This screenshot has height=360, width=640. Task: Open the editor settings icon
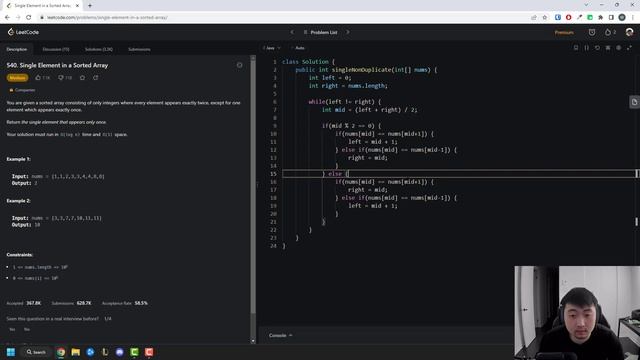click(x=618, y=48)
